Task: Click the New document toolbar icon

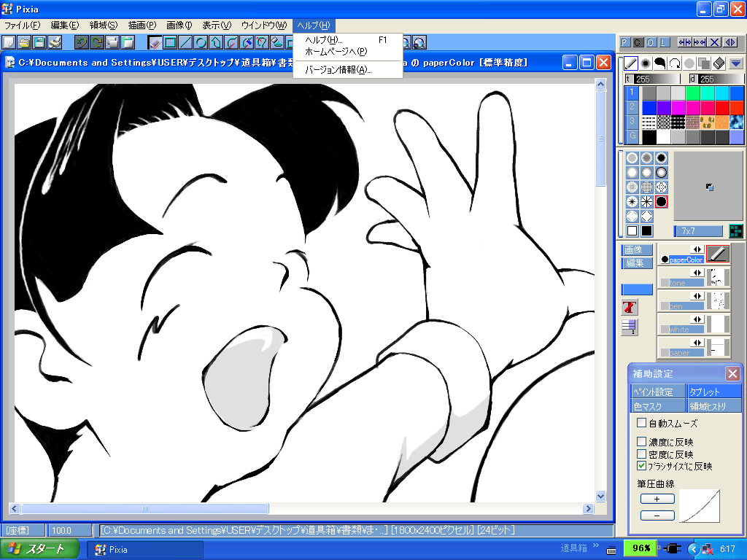Action: 9,42
